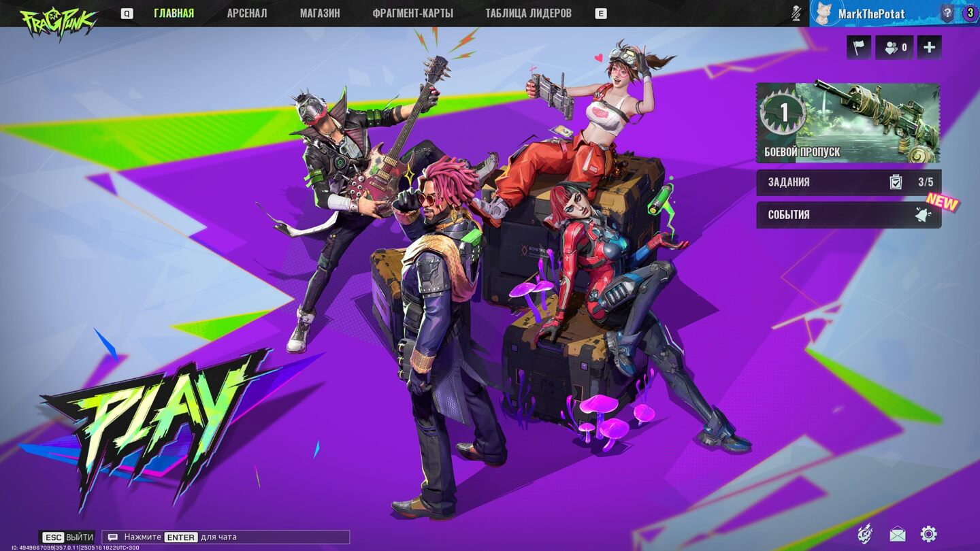
Task: Click the question mark rank badge
Action: tap(947, 13)
